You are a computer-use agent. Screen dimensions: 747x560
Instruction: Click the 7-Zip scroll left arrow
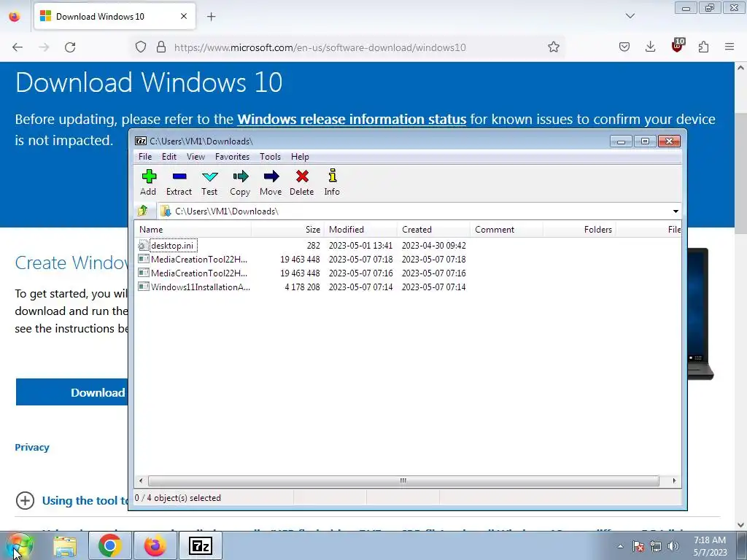point(141,481)
